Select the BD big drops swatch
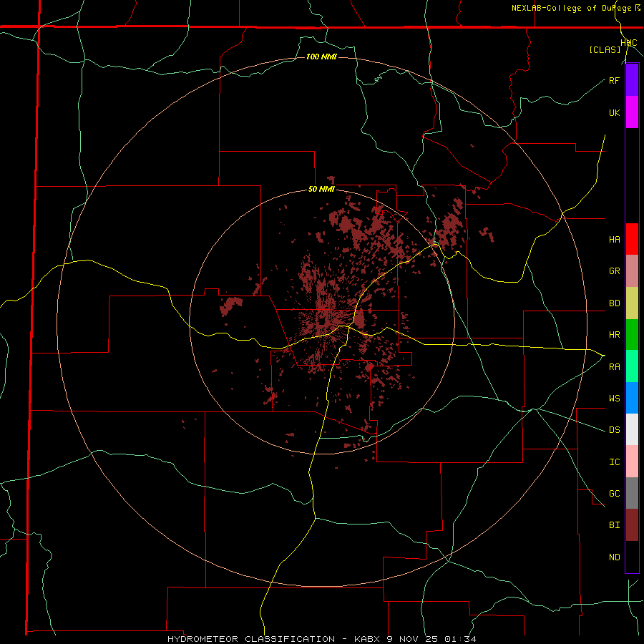644x644 pixels. pos(632,303)
